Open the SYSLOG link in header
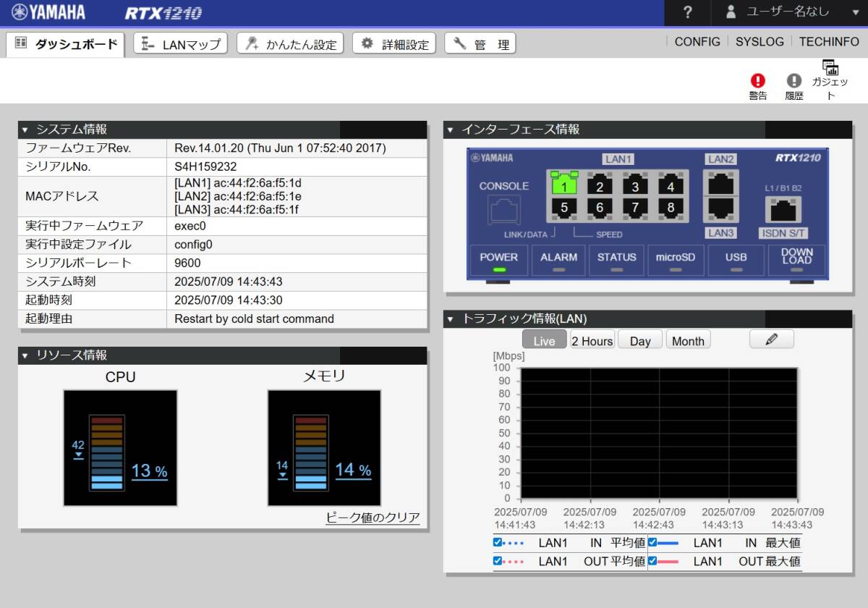The width and height of the screenshot is (868, 608). [759, 42]
